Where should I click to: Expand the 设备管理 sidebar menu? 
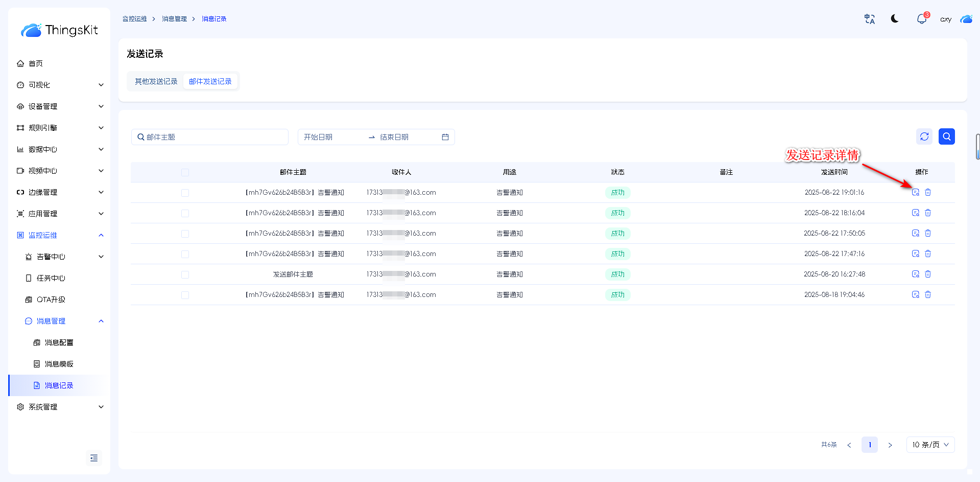pos(60,106)
